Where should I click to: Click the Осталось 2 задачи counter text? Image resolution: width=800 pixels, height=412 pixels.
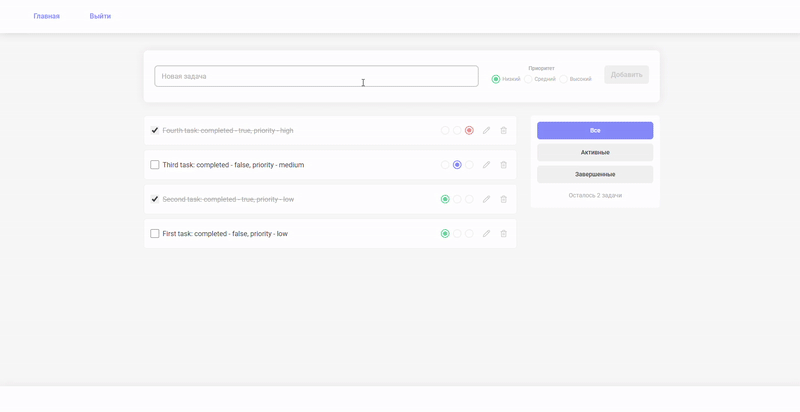point(595,195)
